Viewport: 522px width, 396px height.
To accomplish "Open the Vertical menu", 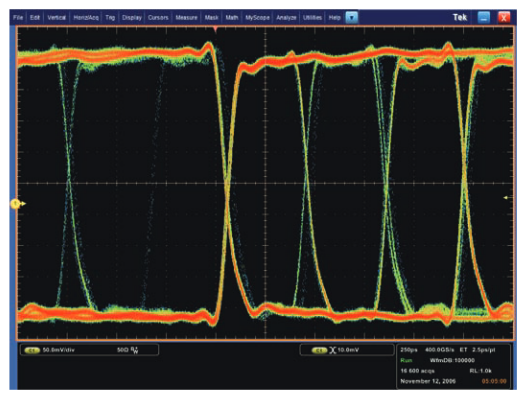I will pos(56,17).
